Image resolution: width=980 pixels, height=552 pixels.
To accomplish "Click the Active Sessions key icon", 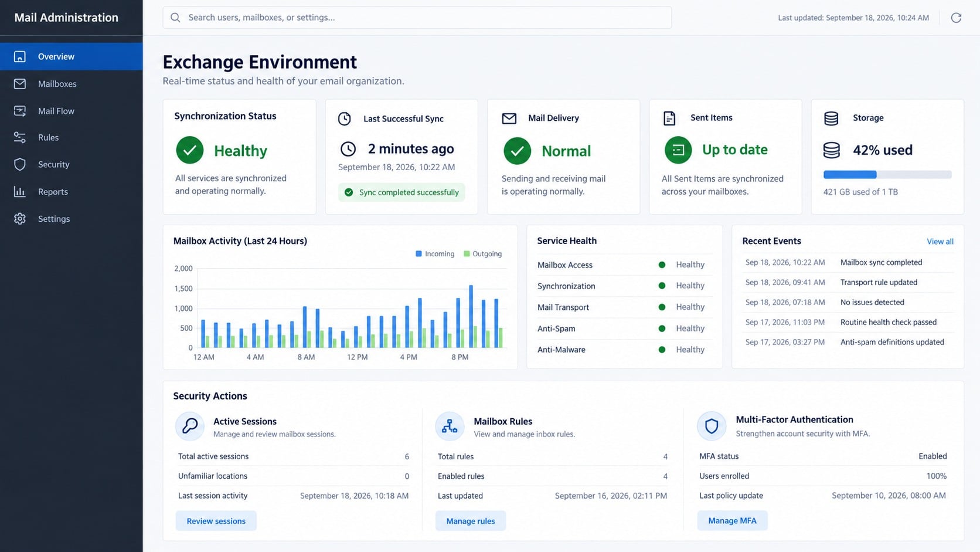I will coord(190,426).
